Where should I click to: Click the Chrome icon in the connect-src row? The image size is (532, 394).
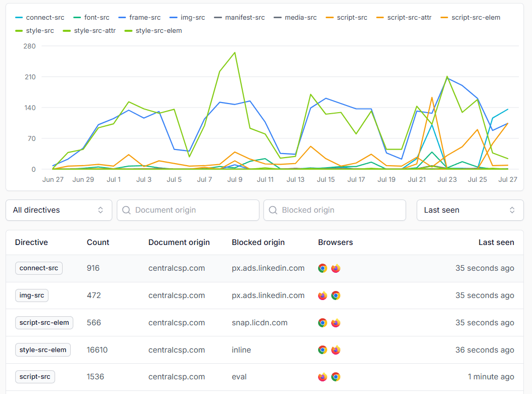[x=323, y=268]
